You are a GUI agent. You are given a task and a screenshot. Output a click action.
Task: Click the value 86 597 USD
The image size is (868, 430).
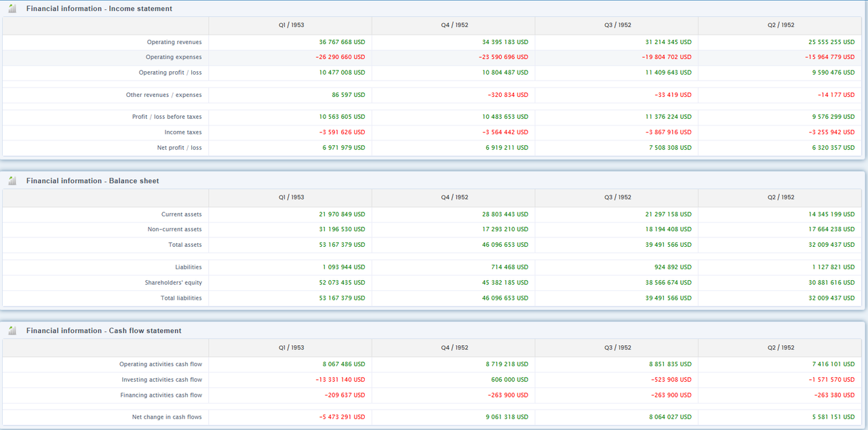(349, 95)
